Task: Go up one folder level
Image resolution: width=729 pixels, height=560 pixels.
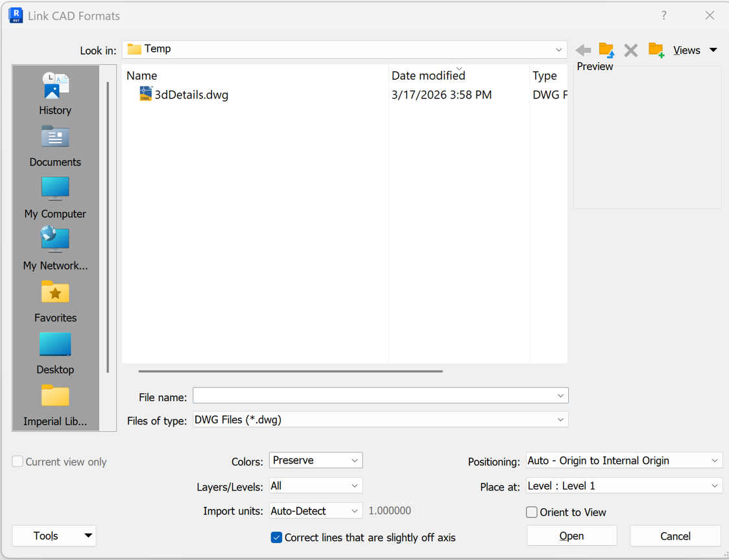Action: coord(606,50)
